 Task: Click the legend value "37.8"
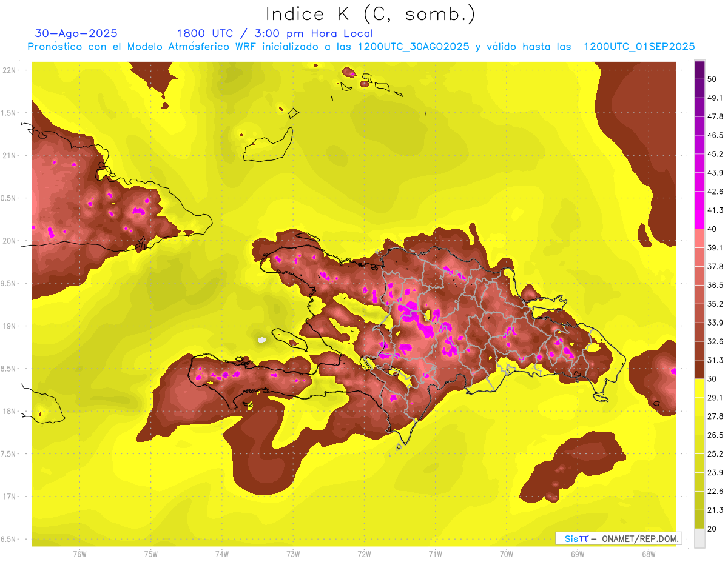pyautogui.click(x=715, y=266)
